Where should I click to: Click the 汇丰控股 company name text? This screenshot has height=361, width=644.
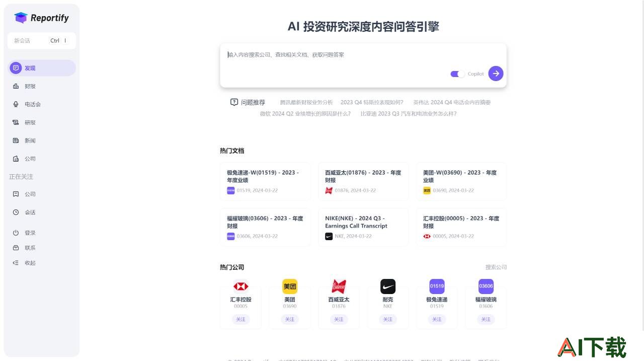tap(240, 300)
